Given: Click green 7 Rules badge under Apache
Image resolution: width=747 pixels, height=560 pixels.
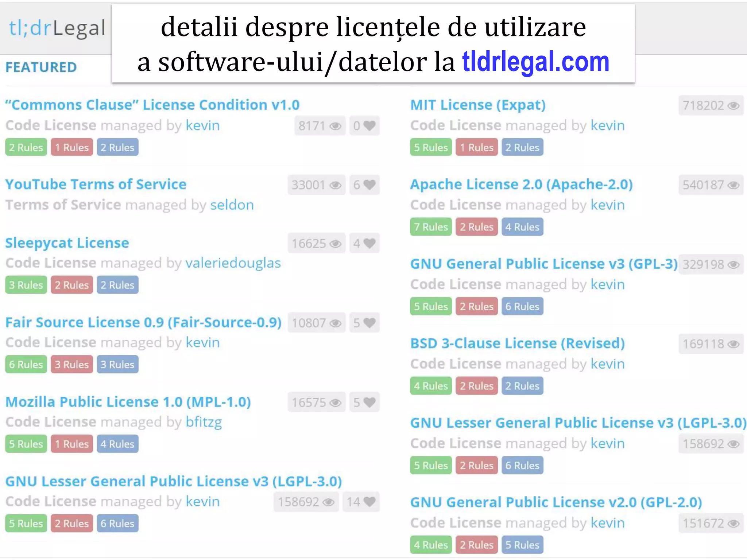Looking at the screenshot, I should [x=431, y=227].
